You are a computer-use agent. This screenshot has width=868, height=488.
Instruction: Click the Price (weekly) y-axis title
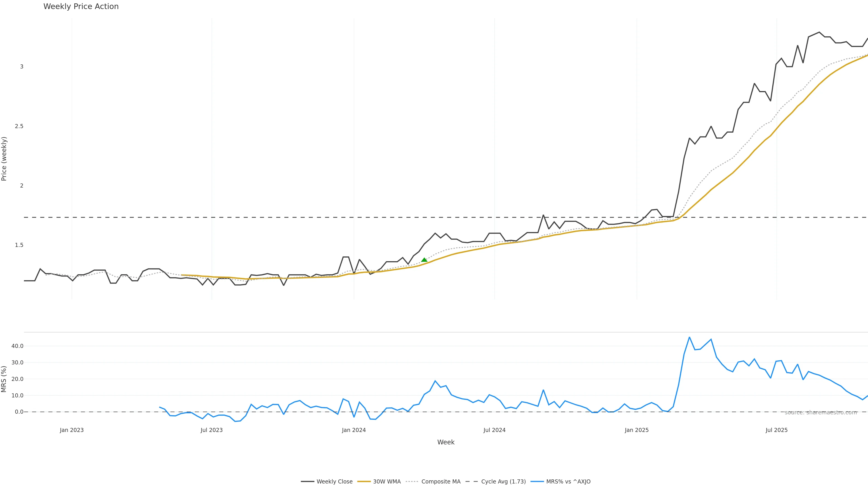click(4, 159)
